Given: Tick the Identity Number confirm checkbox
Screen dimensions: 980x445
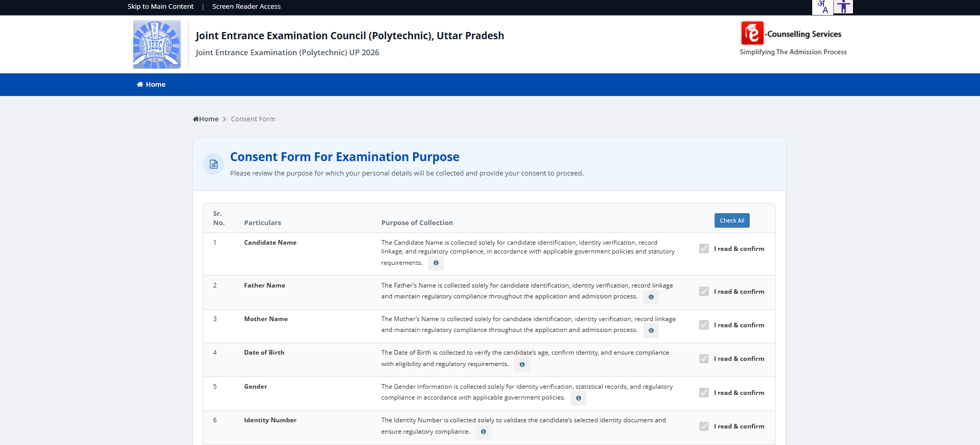Looking at the screenshot, I should [704, 426].
